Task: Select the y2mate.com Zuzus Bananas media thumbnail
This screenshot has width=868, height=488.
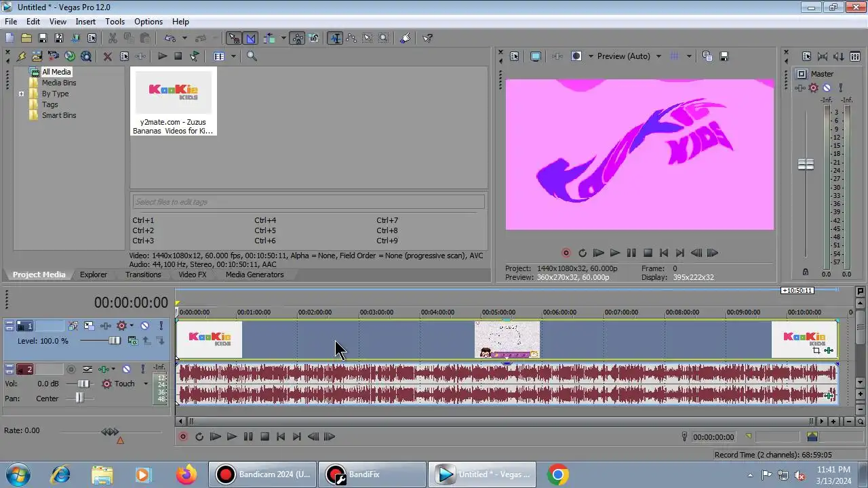Action: (174, 101)
